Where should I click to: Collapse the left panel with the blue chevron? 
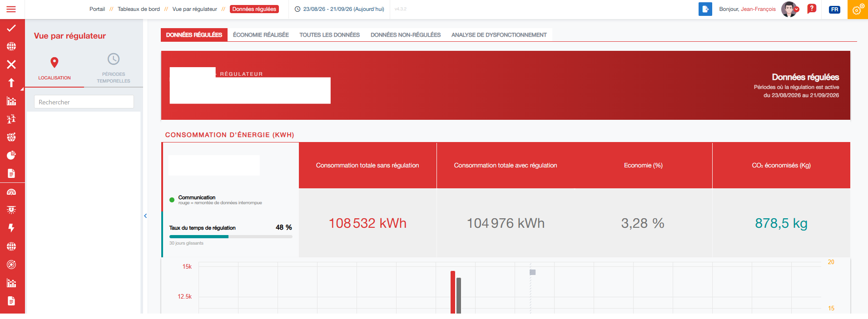[145, 216]
